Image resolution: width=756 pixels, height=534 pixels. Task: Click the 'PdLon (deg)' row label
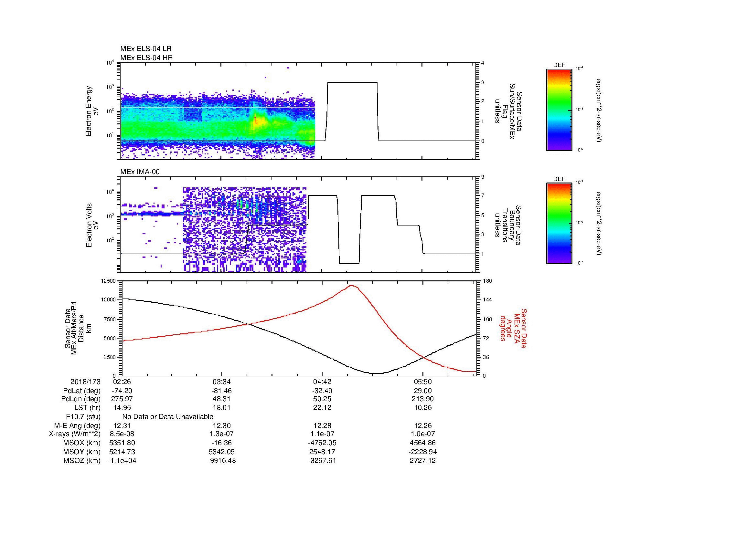coord(81,399)
